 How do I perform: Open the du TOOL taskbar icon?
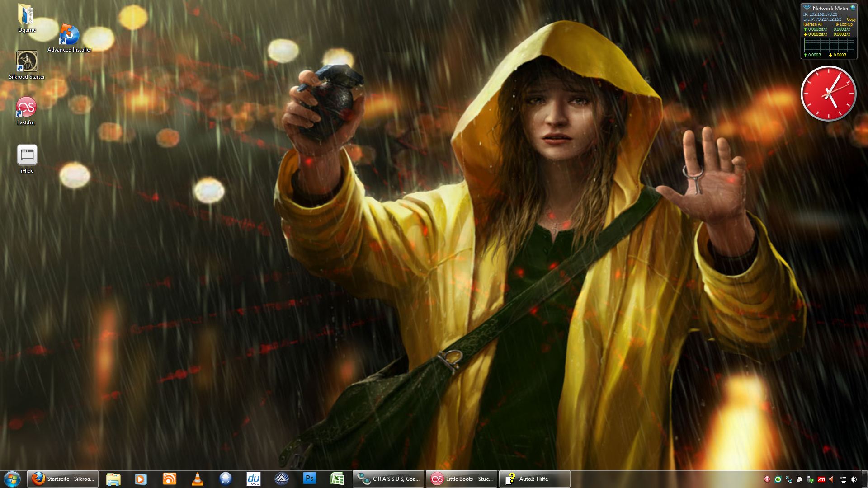254,479
